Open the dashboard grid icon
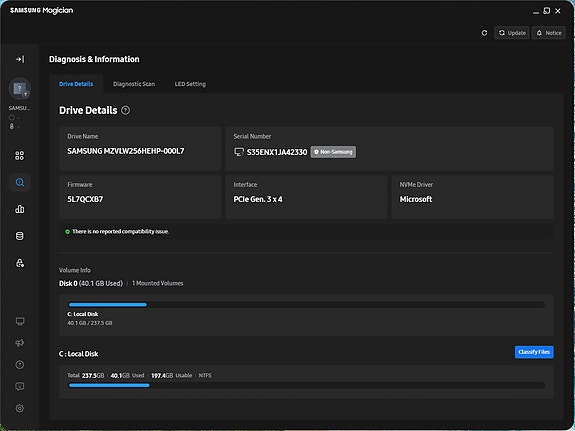 click(20, 156)
